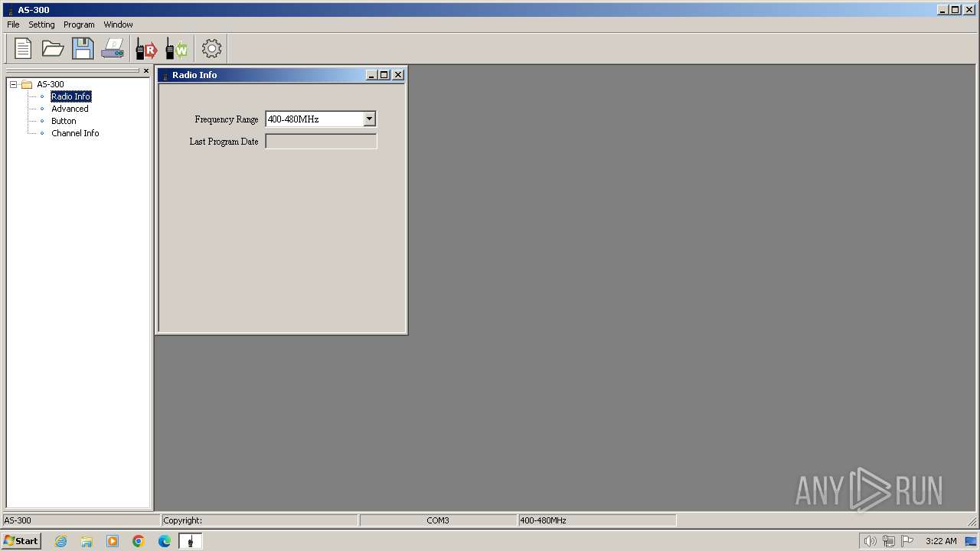980x551 pixels.
Task: Read from radio with the R icon
Action: coord(146,48)
